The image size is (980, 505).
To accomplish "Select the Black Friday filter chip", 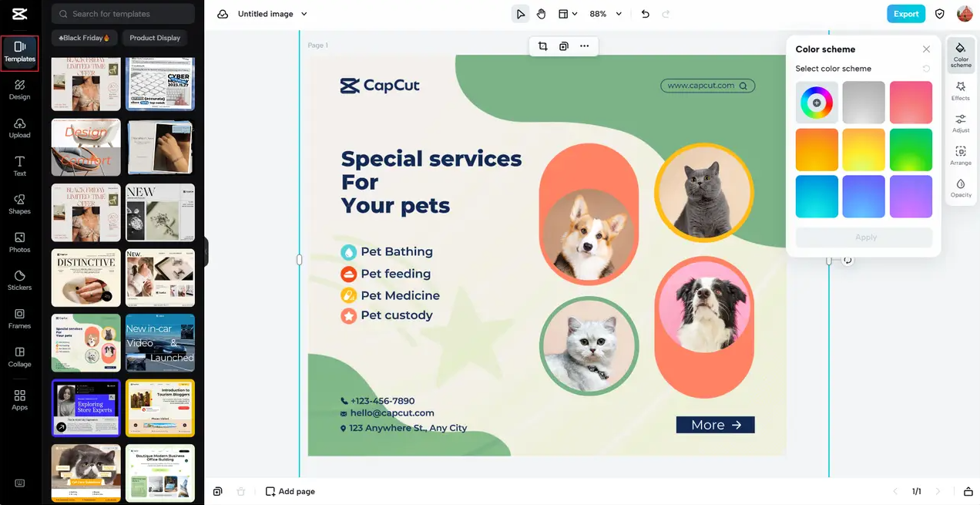I will [85, 38].
